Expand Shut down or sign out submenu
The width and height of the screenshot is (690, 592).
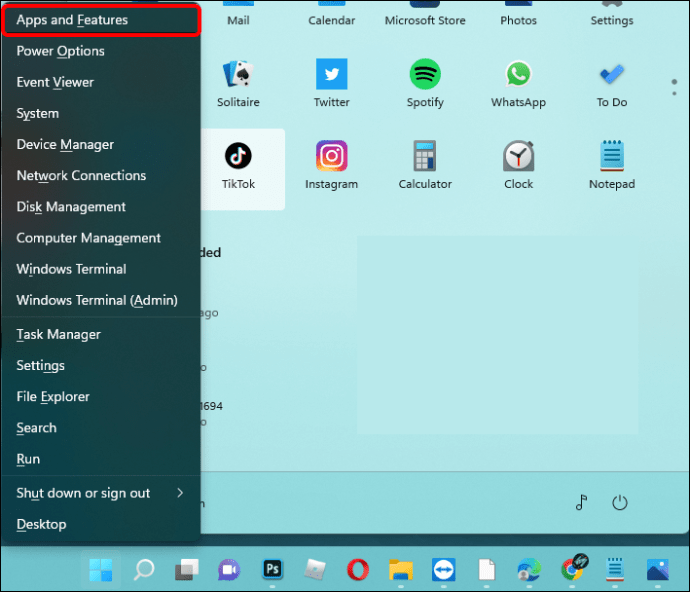[x=101, y=493]
